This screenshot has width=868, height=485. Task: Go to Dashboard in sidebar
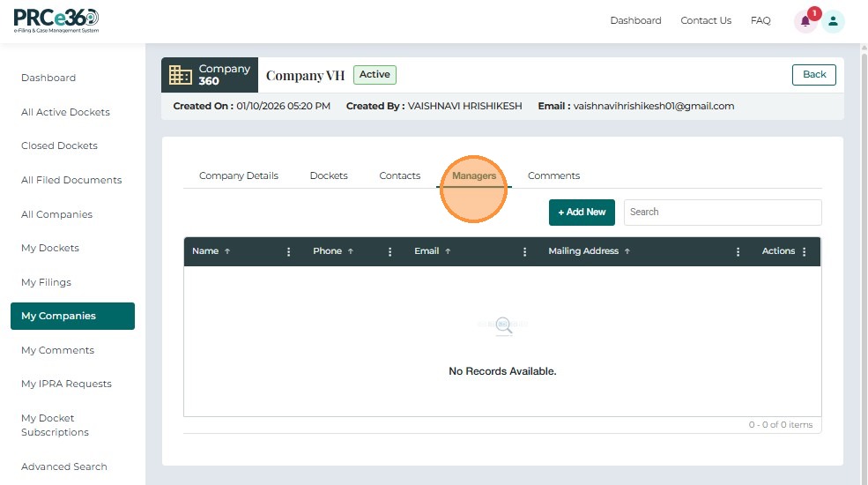(x=48, y=78)
